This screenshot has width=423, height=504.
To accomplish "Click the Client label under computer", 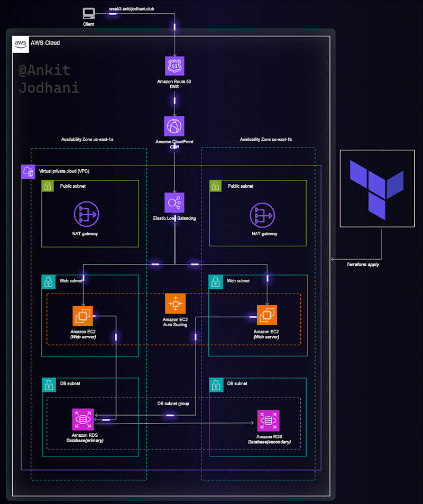I will pyautogui.click(x=88, y=24).
